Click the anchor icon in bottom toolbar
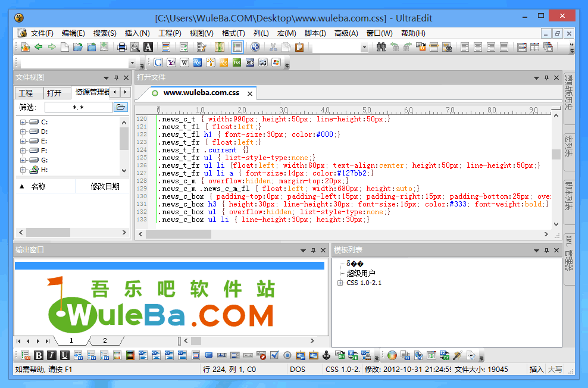 [327, 355]
